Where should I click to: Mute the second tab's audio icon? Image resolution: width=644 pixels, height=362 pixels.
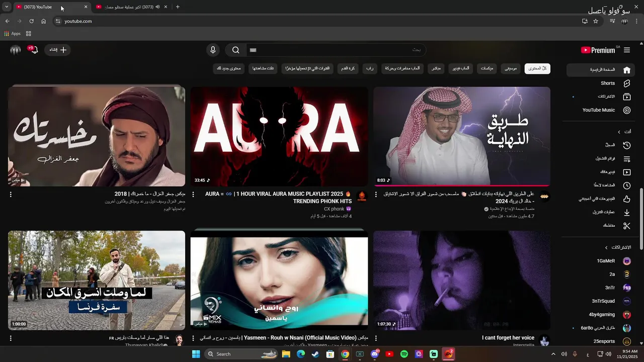(157, 7)
